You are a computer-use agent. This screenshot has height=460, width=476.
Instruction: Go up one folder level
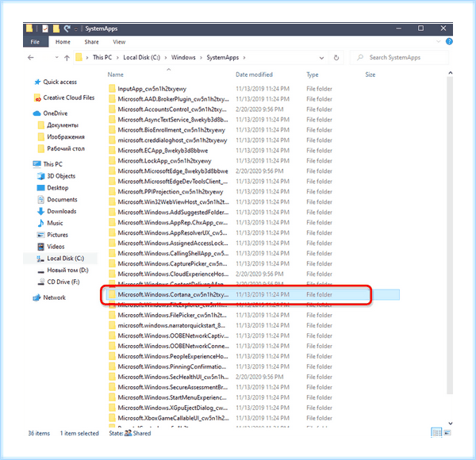67,58
